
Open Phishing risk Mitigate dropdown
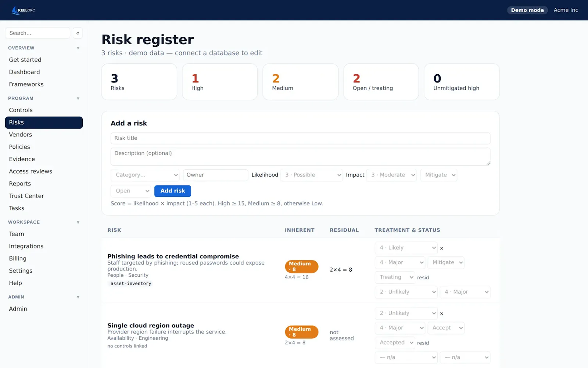[x=446, y=262]
